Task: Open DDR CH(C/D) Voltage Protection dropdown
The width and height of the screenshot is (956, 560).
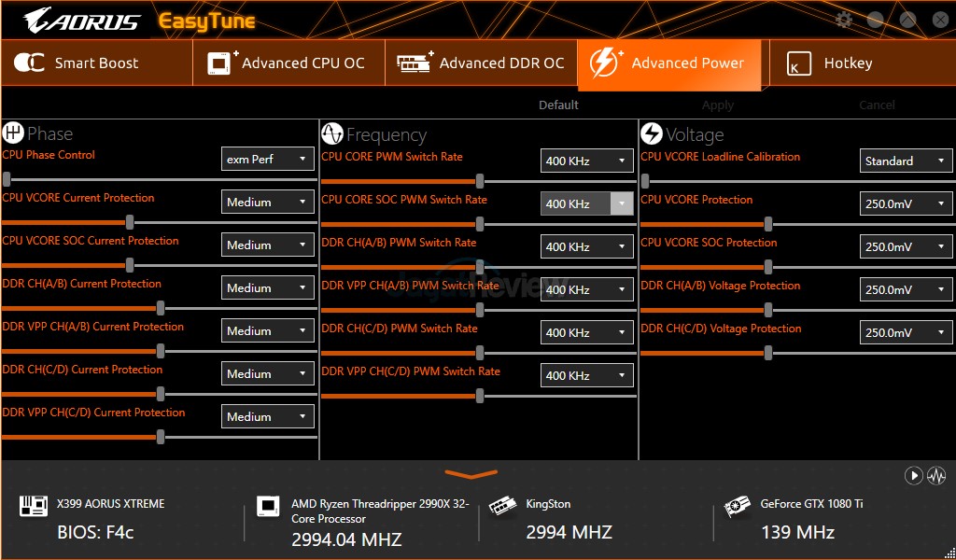Action: pyautogui.click(x=906, y=333)
